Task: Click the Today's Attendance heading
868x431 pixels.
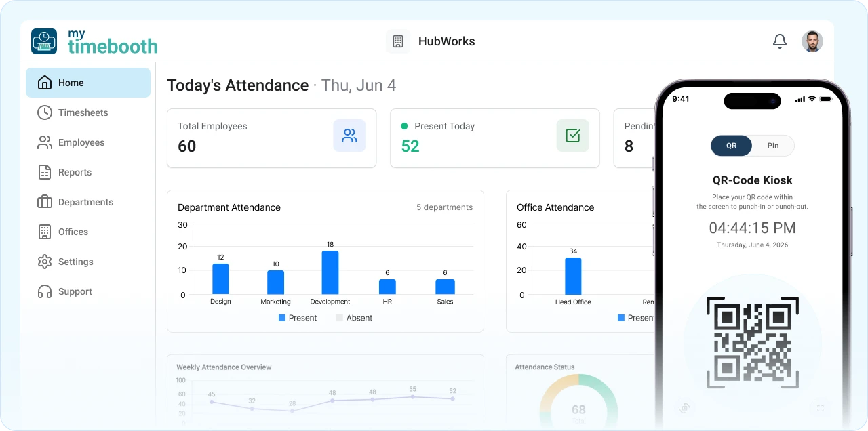Action: point(237,85)
